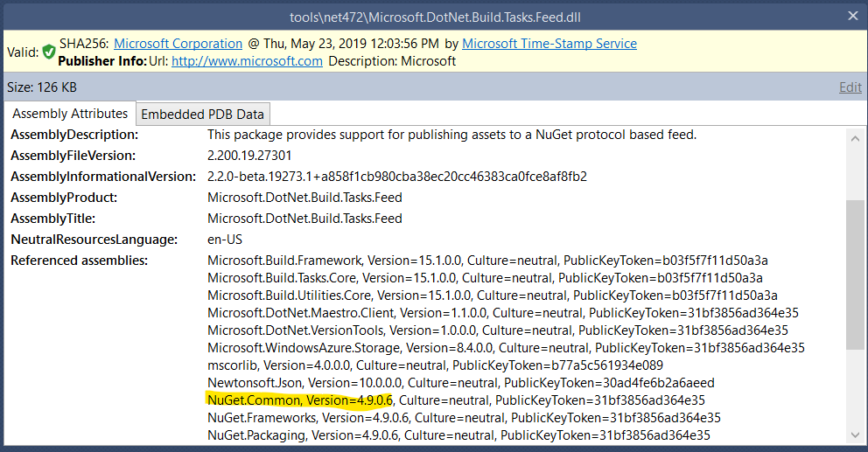Click the highlighted NuGet.Common Version=4.9.0.6 text
The height and width of the screenshot is (452, 868).
299,400
